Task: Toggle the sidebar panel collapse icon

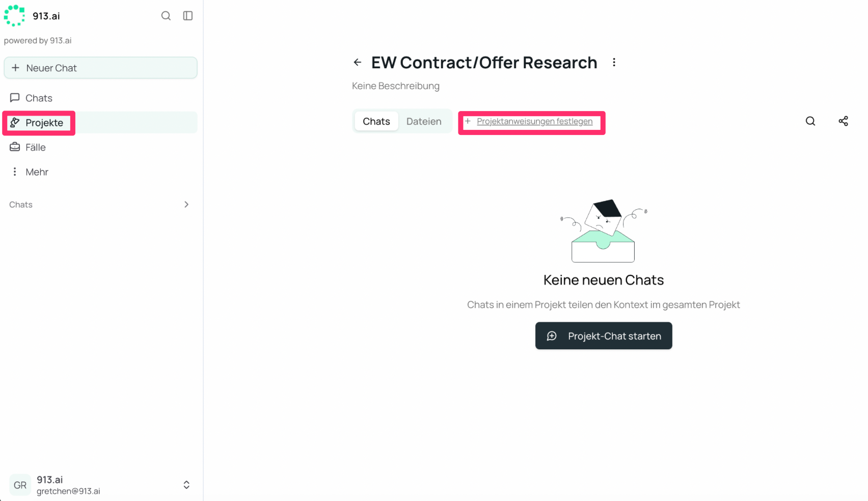Action: pyautogui.click(x=188, y=16)
